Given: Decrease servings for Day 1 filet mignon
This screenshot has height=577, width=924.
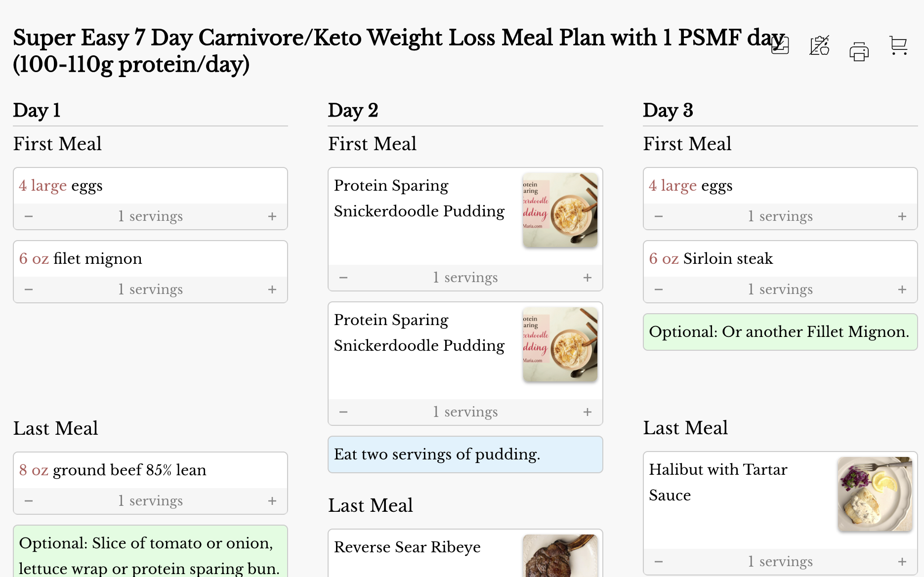Looking at the screenshot, I should 29,289.
